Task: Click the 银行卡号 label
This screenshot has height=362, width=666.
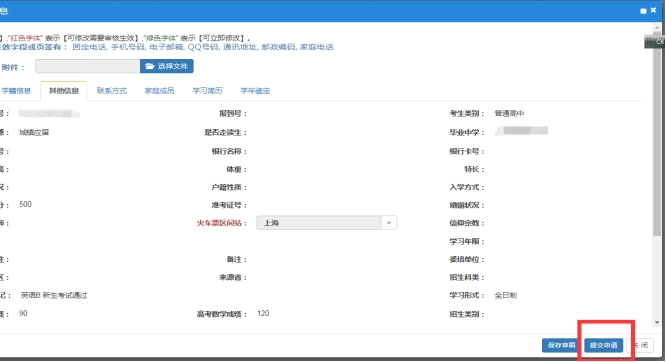Action: pos(467,151)
